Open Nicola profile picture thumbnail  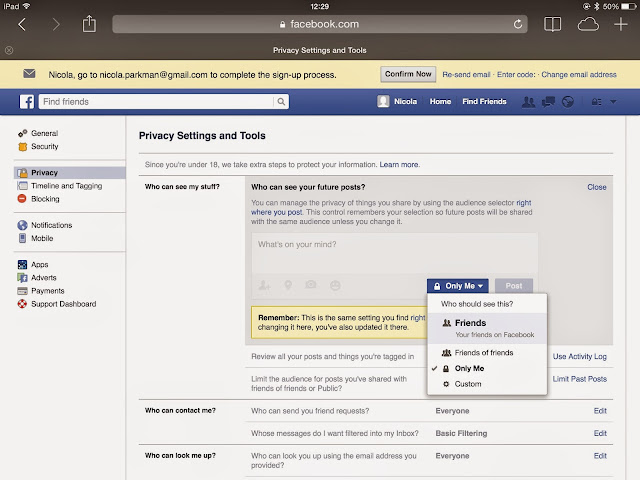pyautogui.click(x=383, y=101)
